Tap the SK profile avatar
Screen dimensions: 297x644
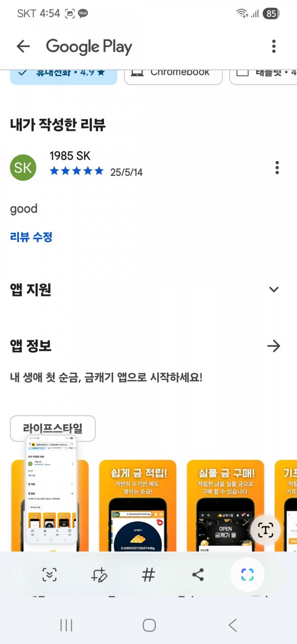pos(23,167)
